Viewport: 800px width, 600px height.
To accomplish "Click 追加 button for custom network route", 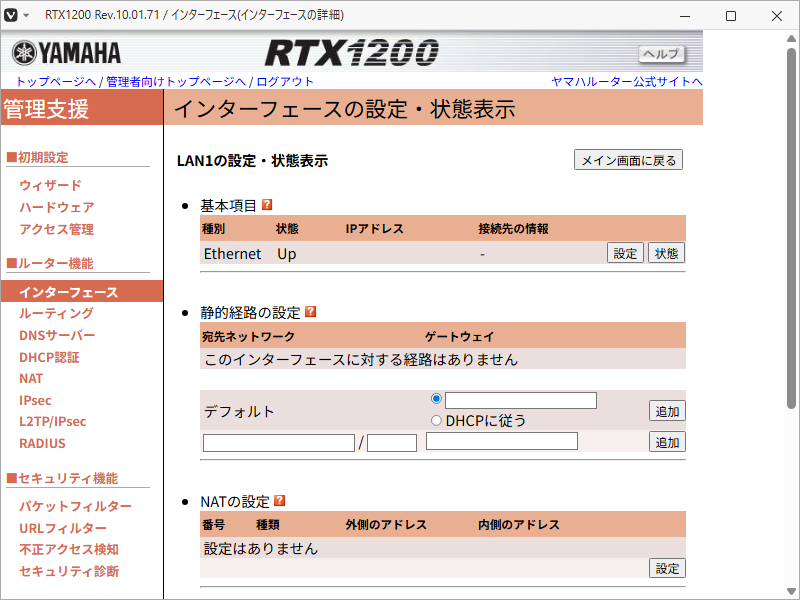I will click(x=667, y=442).
